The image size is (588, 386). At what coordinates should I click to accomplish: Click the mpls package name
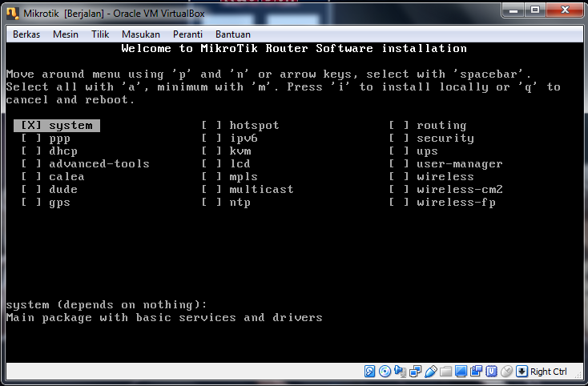(244, 177)
